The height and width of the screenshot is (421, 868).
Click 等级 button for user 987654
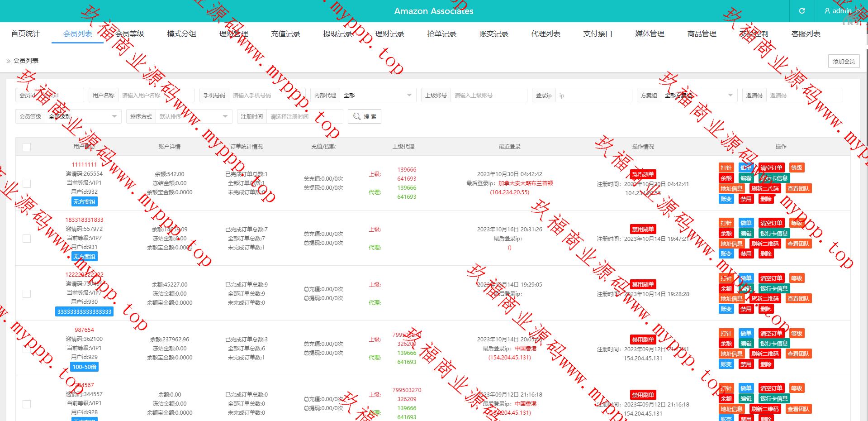796,334
